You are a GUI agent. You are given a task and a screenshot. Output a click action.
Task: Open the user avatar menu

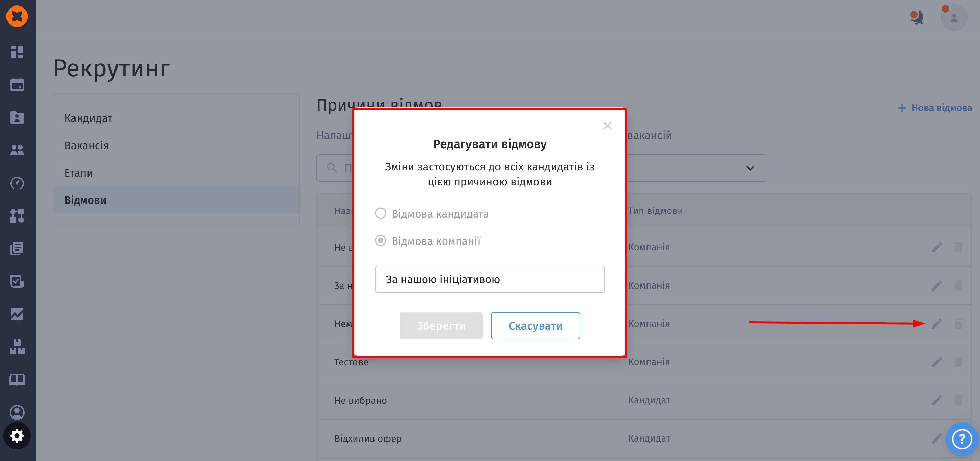[x=954, y=17]
